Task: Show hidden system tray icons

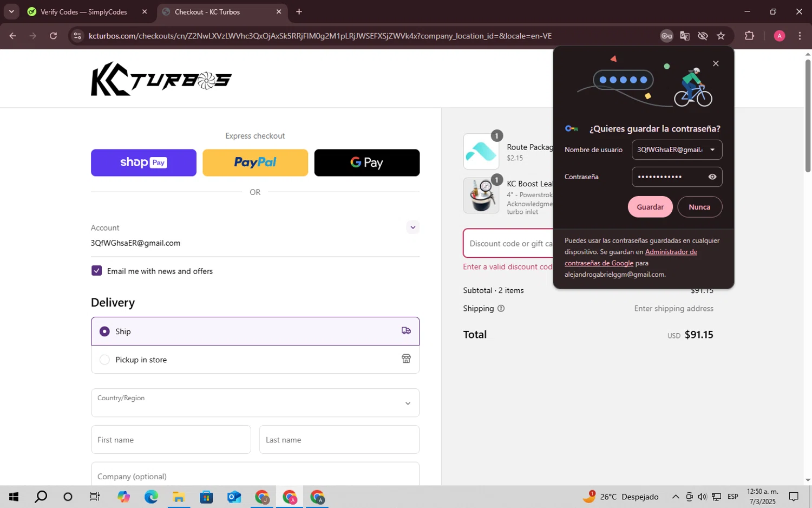Action: click(x=676, y=497)
